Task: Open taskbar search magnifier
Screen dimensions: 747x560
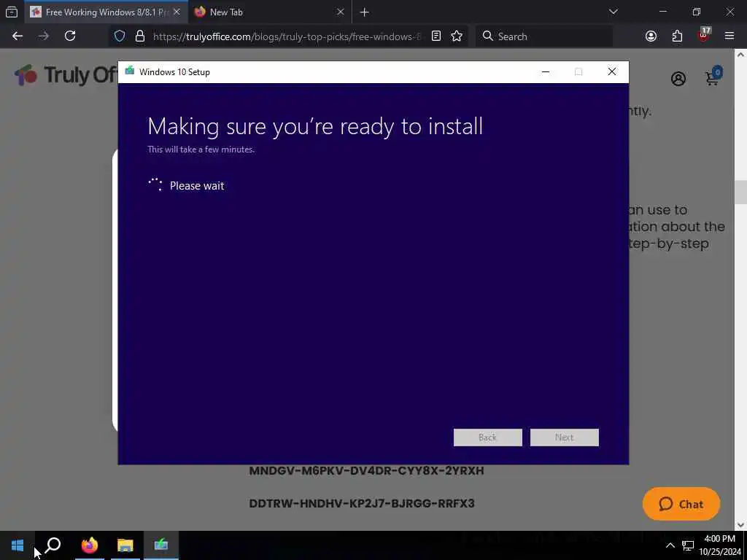Action: pos(53,545)
